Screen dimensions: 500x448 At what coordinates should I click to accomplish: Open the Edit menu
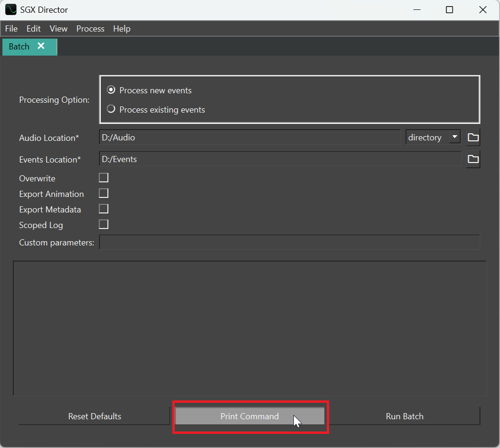click(x=33, y=29)
